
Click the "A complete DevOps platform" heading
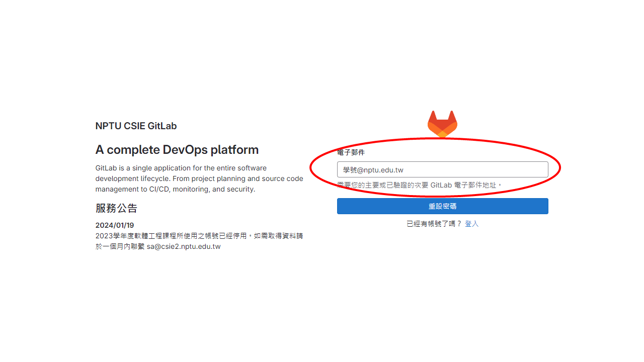pyautogui.click(x=177, y=150)
